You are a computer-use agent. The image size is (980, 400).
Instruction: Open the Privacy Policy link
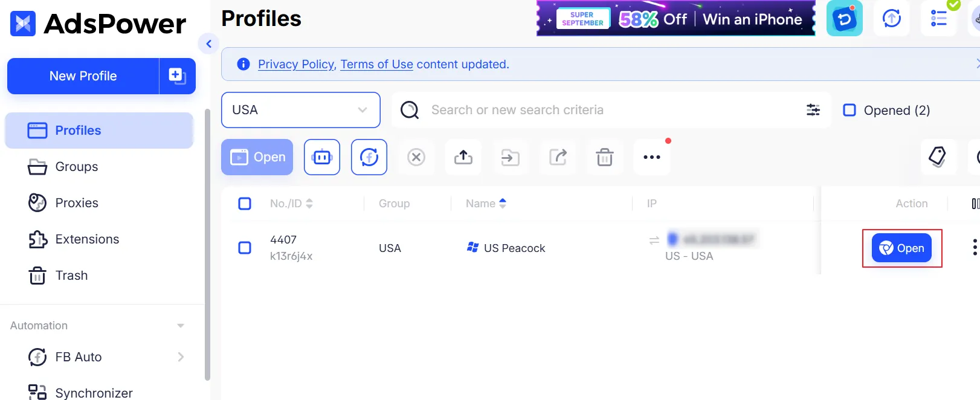(x=296, y=64)
